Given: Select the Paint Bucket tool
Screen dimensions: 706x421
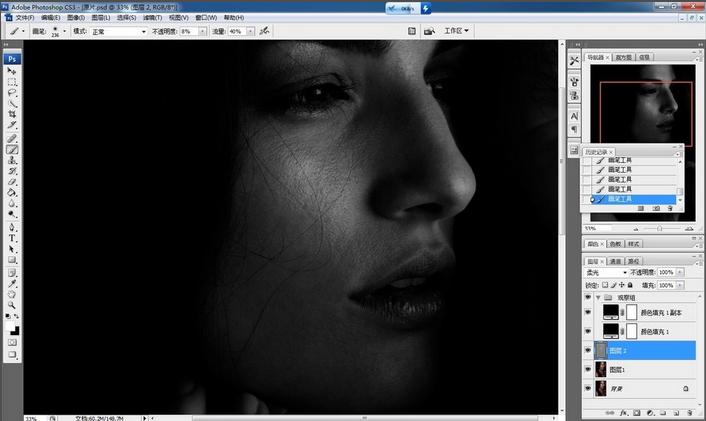Looking at the screenshot, I should [x=12, y=193].
